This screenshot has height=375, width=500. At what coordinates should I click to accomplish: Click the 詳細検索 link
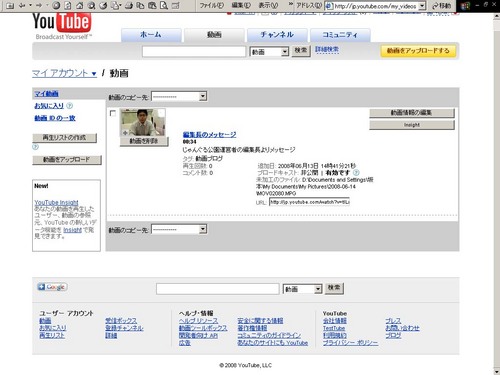click(x=327, y=50)
